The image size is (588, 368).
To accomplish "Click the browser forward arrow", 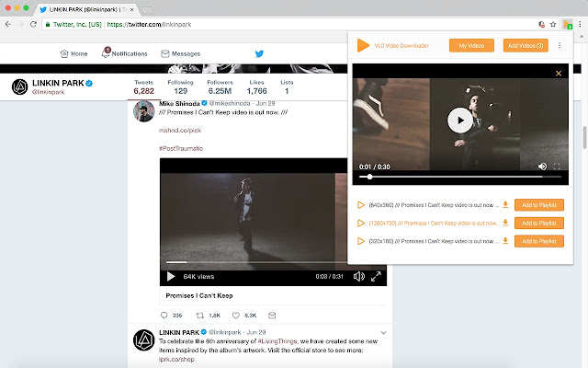I will click(20, 24).
